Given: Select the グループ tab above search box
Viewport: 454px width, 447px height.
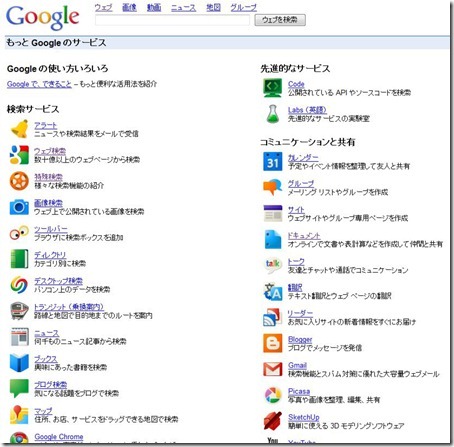Looking at the screenshot, I should coord(244,7).
